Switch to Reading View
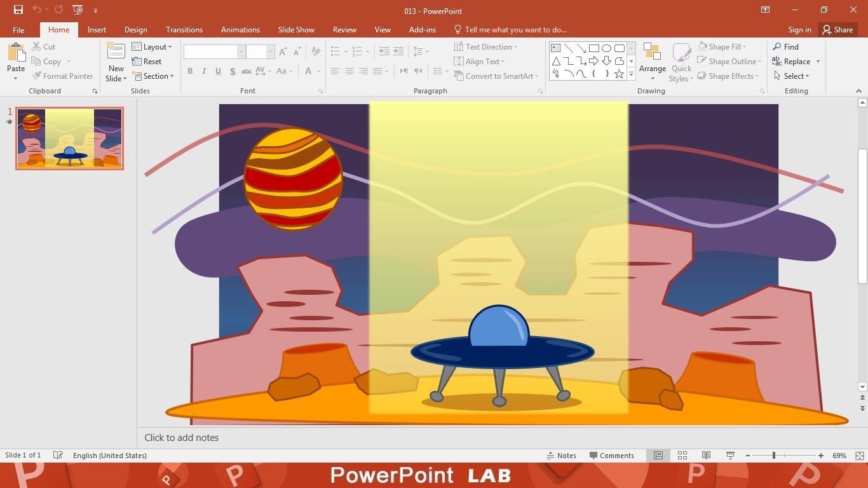Screen dimensions: 868x488 [706, 456]
